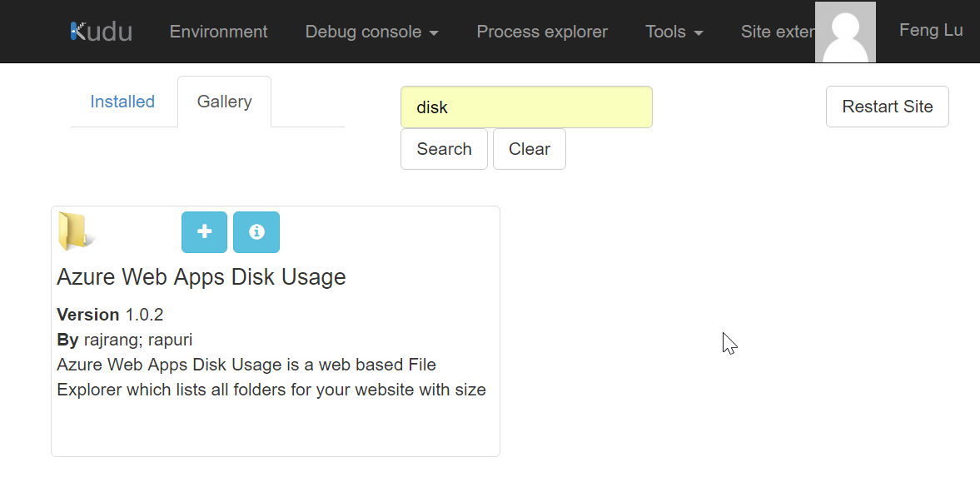This screenshot has height=482, width=980.
Task: Clear the search query
Action: tap(529, 148)
